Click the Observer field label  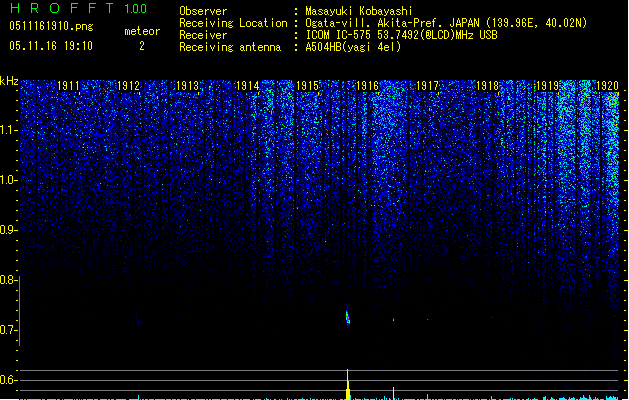pyautogui.click(x=203, y=11)
